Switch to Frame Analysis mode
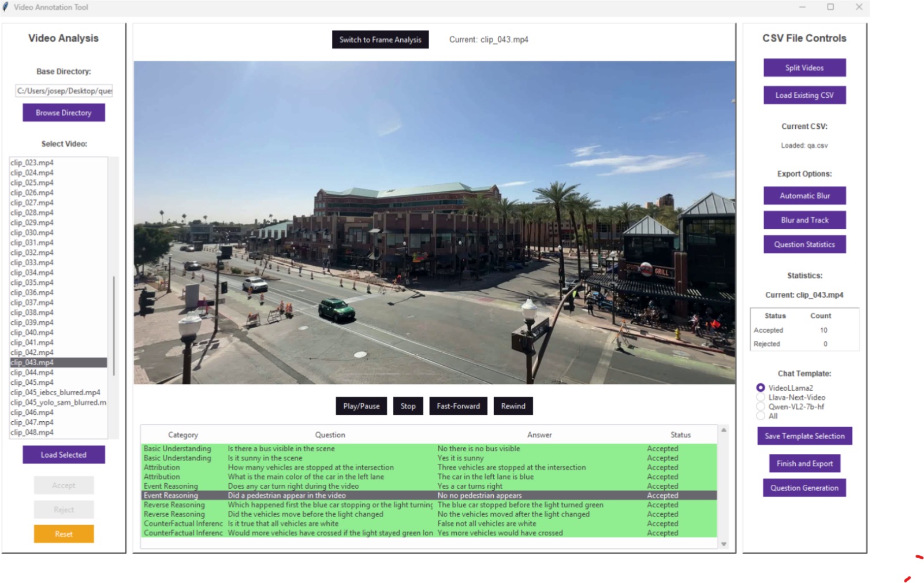The width and height of the screenshot is (924, 583). pos(380,40)
